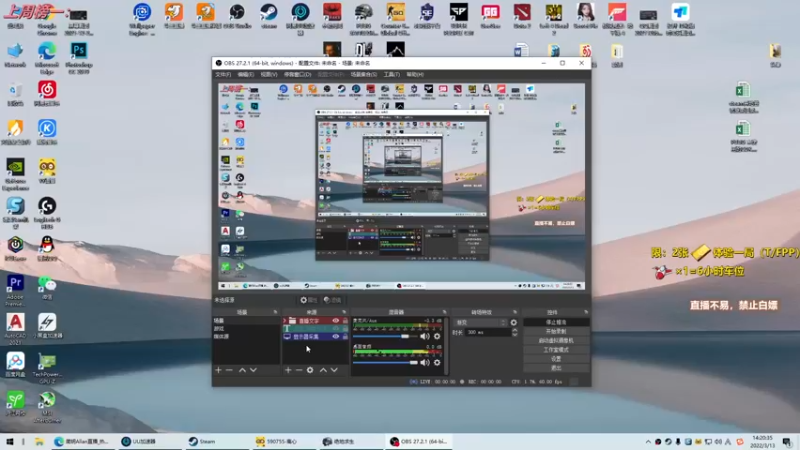
Task: Click the 设置 settings button
Action: tap(556, 359)
